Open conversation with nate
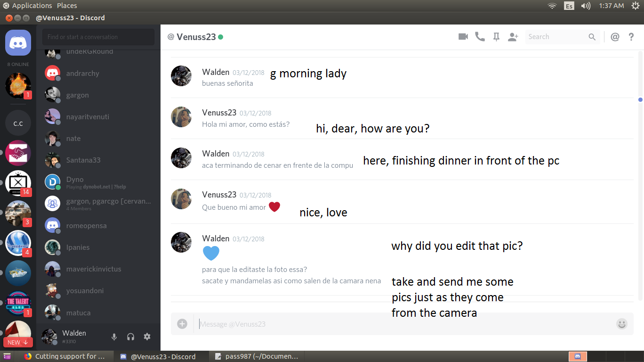Viewport: 644px width, 362px height. pos(98,138)
